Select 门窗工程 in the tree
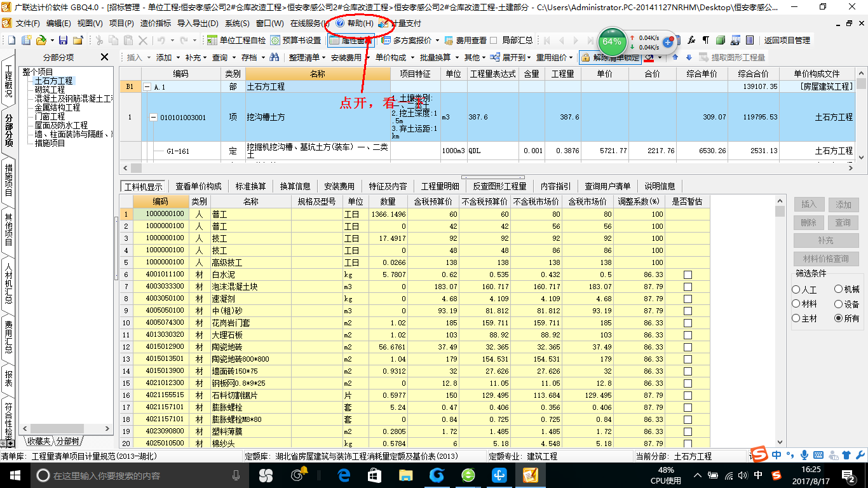This screenshot has height=488, width=868. tap(50, 116)
